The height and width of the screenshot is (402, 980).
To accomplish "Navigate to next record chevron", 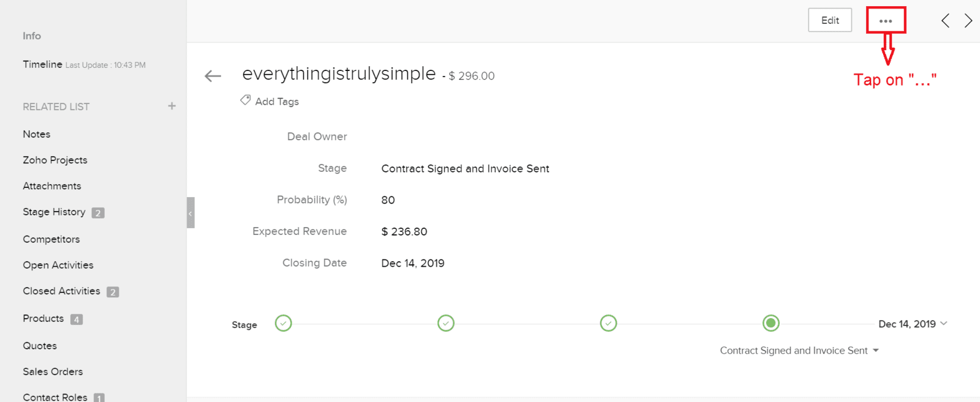I will click(968, 21).
